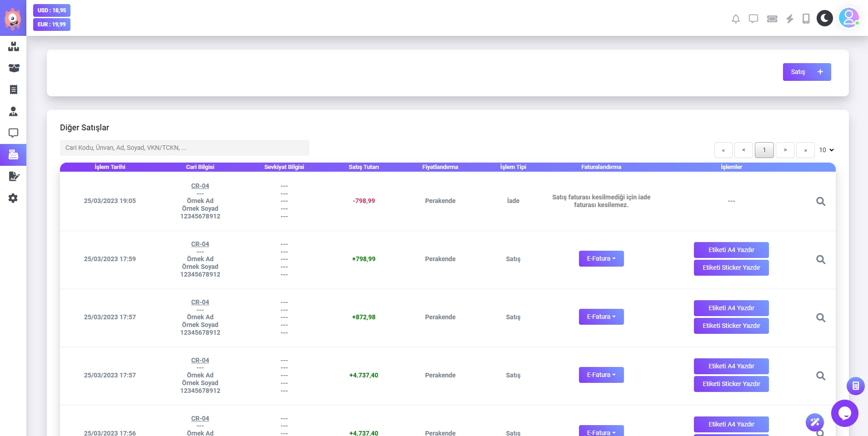Viewport: 868px width, 436px height.
Task: Open the CR-04 customer link in first row
Action: [x=200, y=186]
